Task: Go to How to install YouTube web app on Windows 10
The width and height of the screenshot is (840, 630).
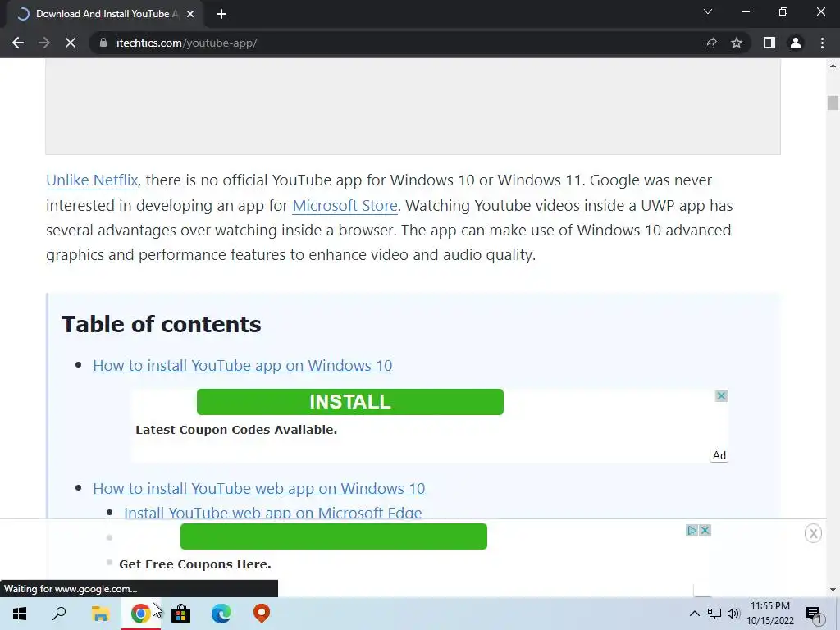Action: [x=258, y=489]
